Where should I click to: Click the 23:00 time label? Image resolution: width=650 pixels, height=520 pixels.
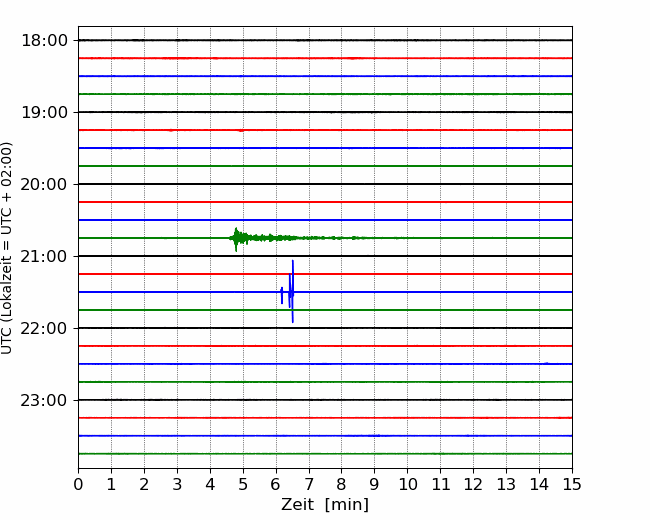[x=44, y=400]
